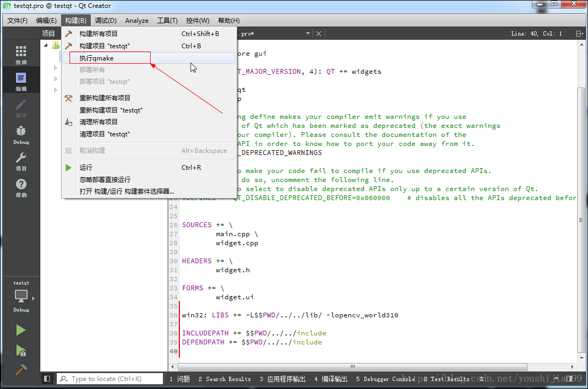The width and height of the screenshot is (588, 389).
Task: Click the project folder icon in tree
Action: pos(56,46)
